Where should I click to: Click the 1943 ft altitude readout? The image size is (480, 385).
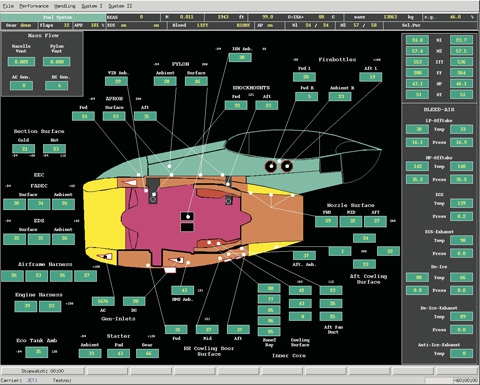(226, 17)
